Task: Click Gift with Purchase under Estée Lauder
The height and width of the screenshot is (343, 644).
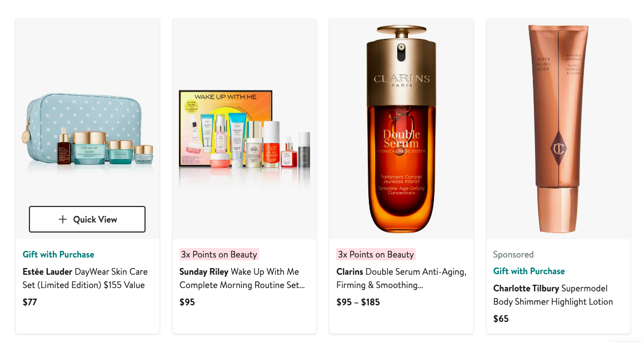Action: pos(58,254)
